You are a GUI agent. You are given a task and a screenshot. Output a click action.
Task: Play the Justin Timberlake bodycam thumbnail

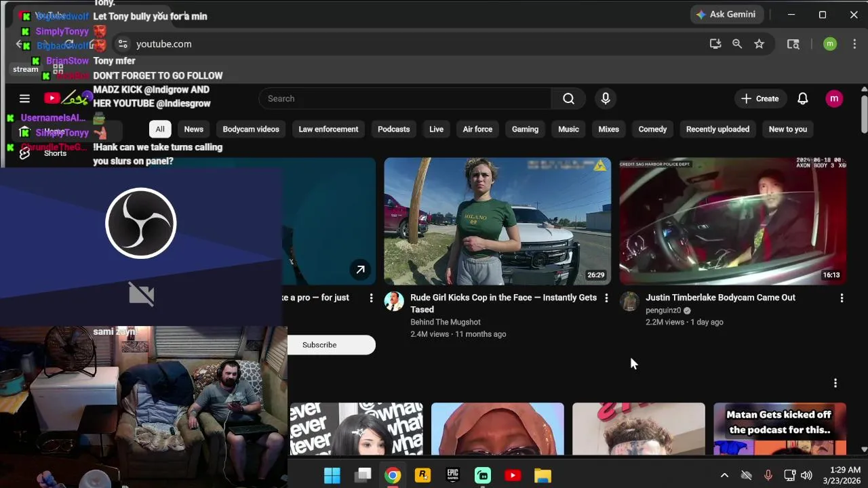(x=733, y=221)
